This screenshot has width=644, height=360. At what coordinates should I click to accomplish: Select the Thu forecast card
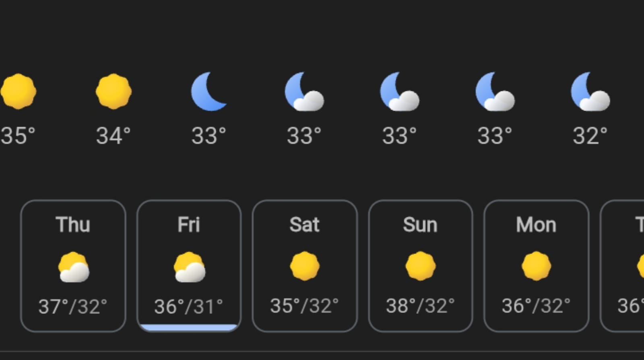73,266
